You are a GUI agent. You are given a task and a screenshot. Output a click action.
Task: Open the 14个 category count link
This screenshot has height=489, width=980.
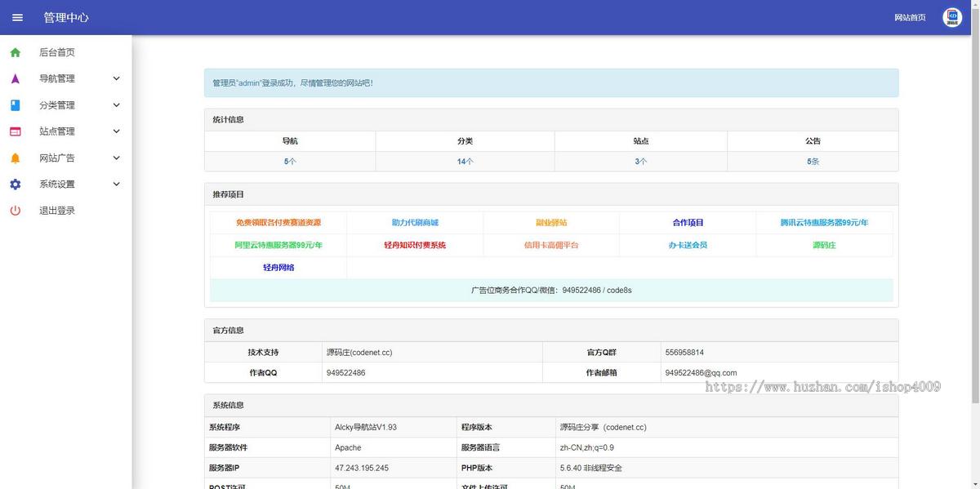coord(465,162)
